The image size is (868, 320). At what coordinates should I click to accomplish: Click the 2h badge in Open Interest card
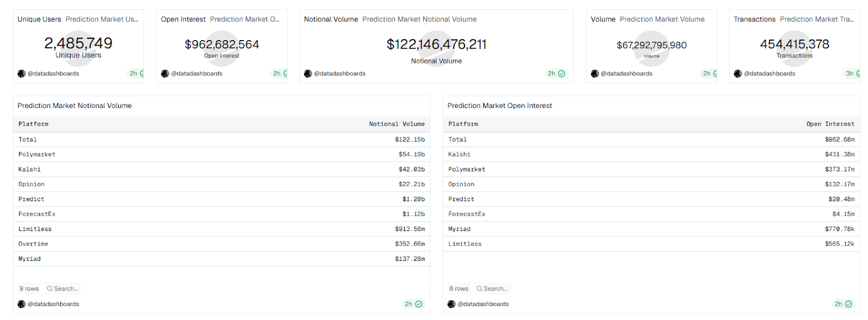click(x=279, y=74)
